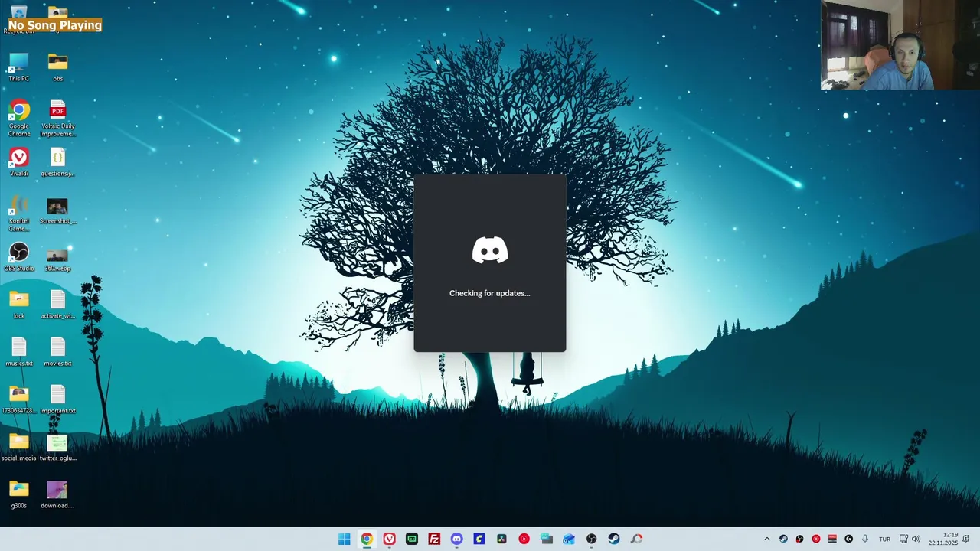Select the activate_wi... text file
The width and height of the screenshot is (980, 551).
[x=57, y=305]
